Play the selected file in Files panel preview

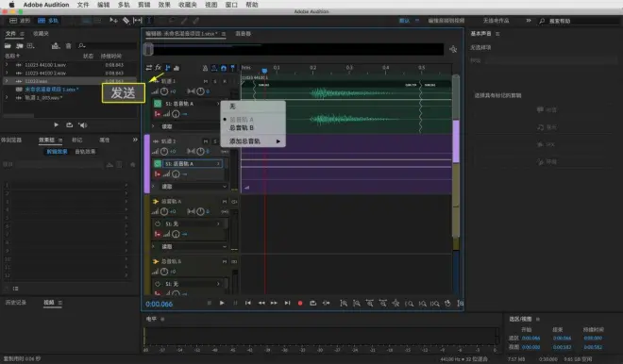click(x=56, y=125)
